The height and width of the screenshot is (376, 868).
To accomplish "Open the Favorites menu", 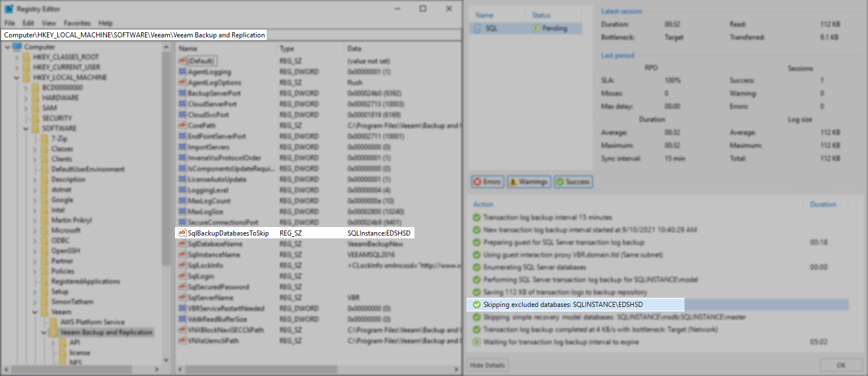I will click(x=77, y=23).
